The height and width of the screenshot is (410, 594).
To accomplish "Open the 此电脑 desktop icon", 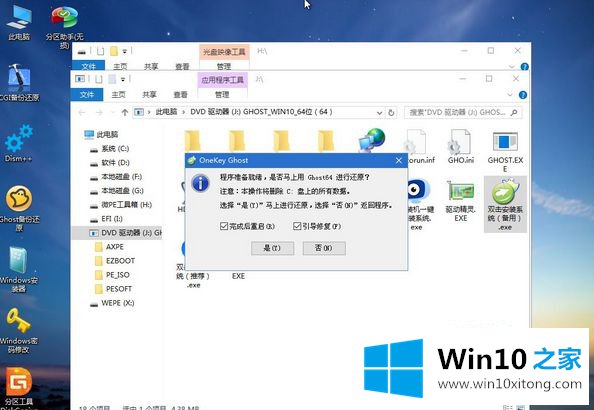I will tap(19, 22).
